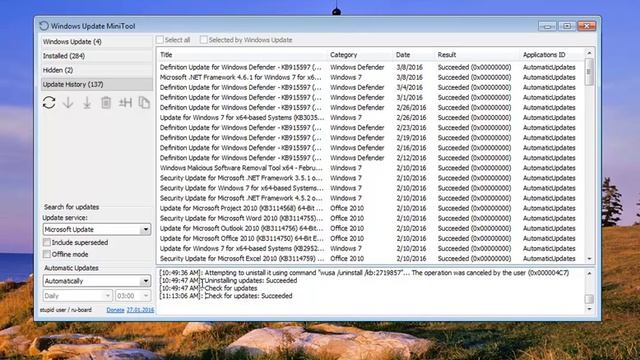Select the Microsoft .NET Framework 4.6.1 row
Viewport: 640px width, 360px height.
pos(371,77)
